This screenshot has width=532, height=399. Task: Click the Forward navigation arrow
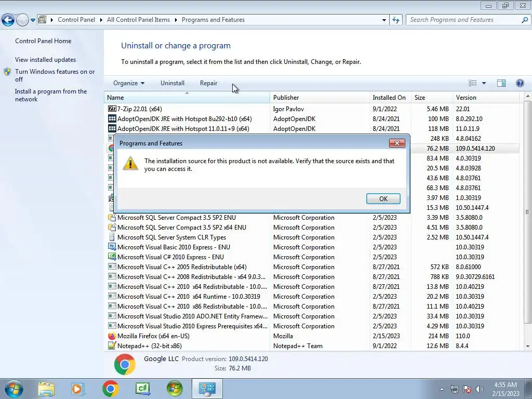point(22,20)
